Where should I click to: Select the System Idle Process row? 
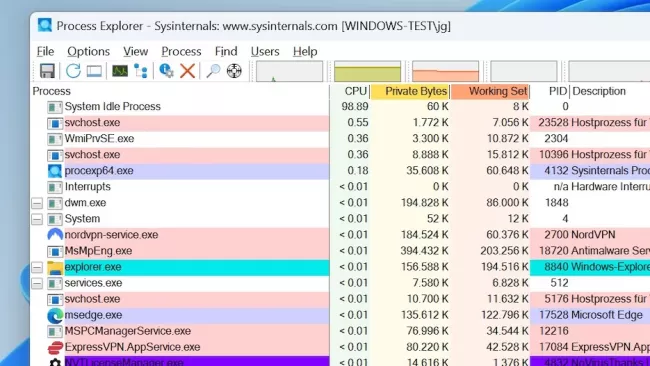340,107
